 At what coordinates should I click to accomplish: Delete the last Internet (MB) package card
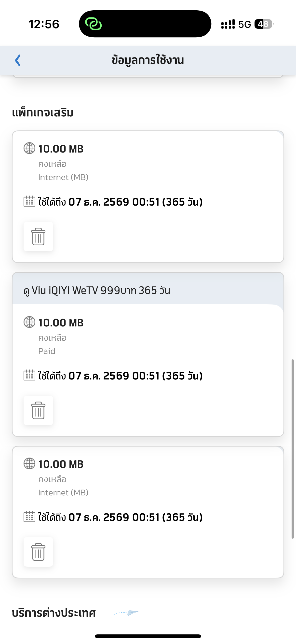coord(38,552)
